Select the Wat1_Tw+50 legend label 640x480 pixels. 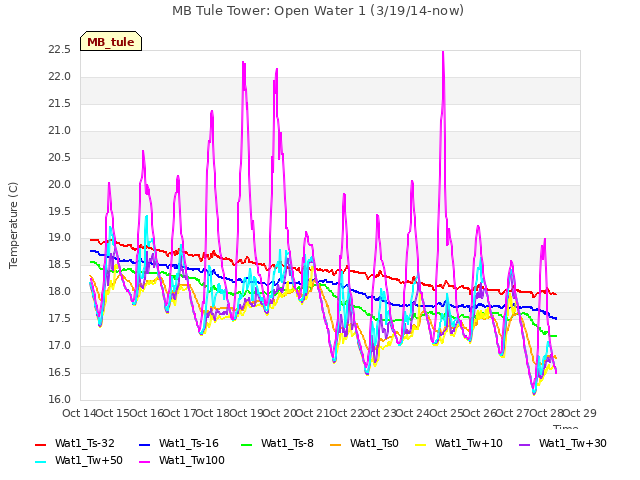tap(89, 460)
